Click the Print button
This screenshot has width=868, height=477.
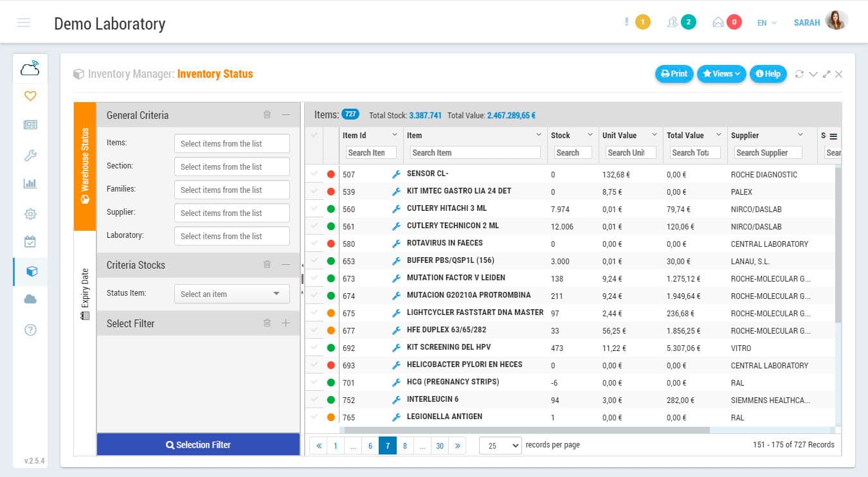point(674,74)
